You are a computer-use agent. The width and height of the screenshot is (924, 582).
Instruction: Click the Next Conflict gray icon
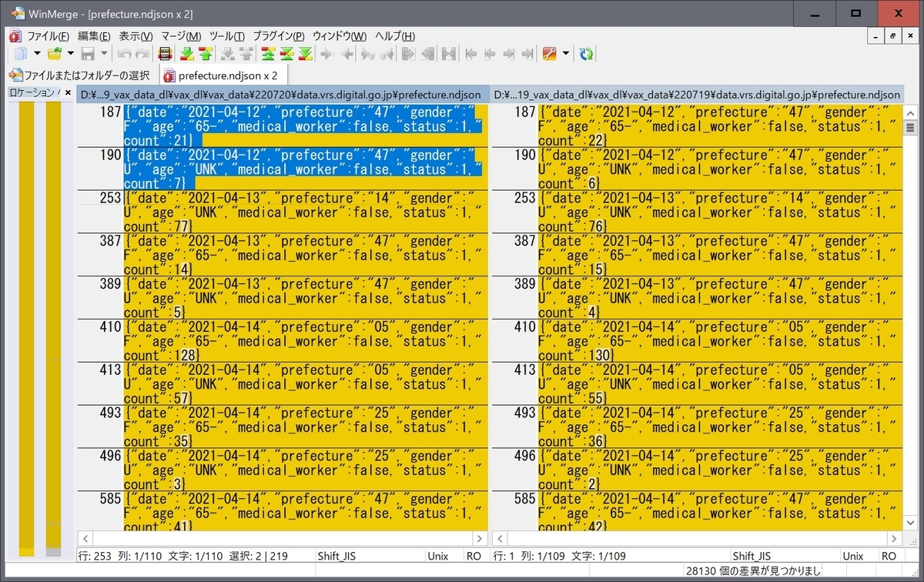coord(227,54)
